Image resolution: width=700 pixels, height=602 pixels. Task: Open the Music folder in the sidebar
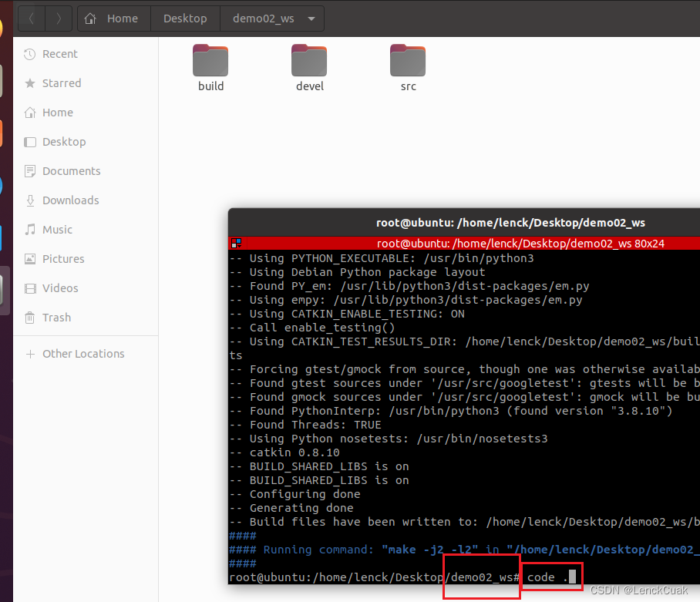tap(58, 230)
